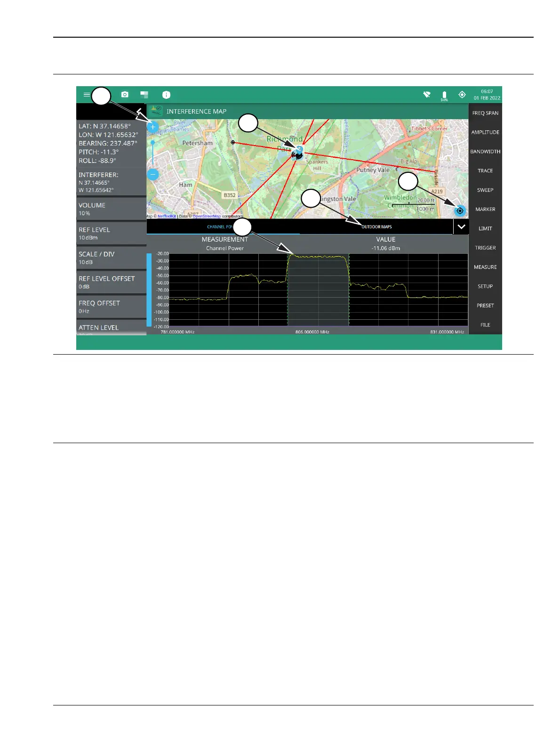
Task: Switch to the Outdoor Maps tab
Action: (376, 227)
